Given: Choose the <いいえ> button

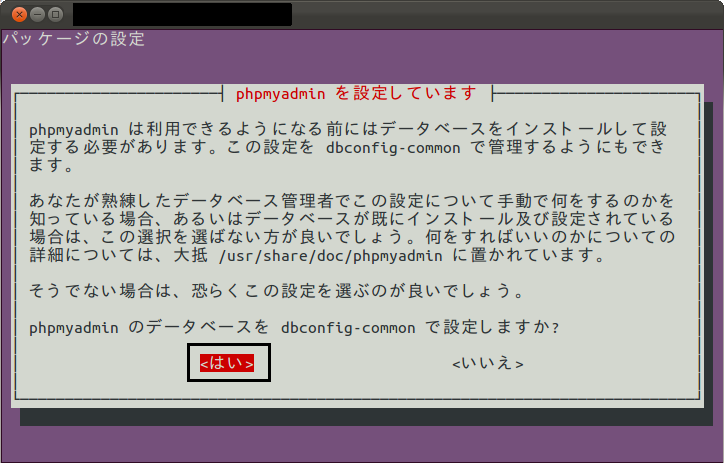Looking at the screenshot, I should [x=488, y=364].
